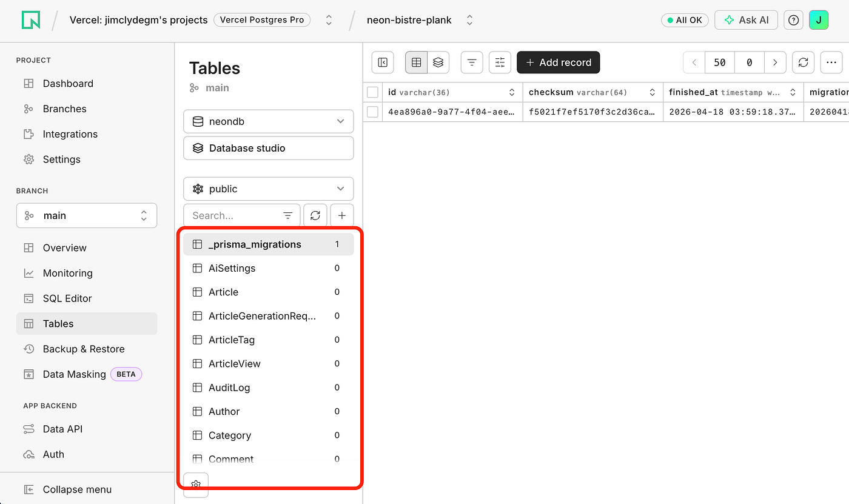Click the checksum cell f5021f7ef5170f3c2d36ca
Viewport: 849px width, 504px height.
592,112
